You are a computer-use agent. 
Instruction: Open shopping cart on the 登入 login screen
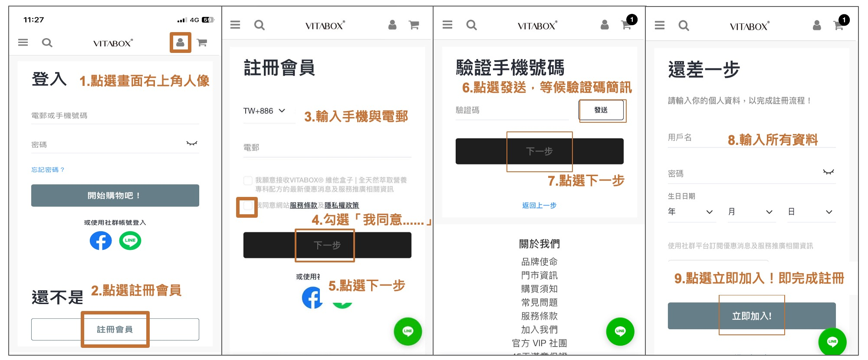pyautogui.click(x=202, y=43)
